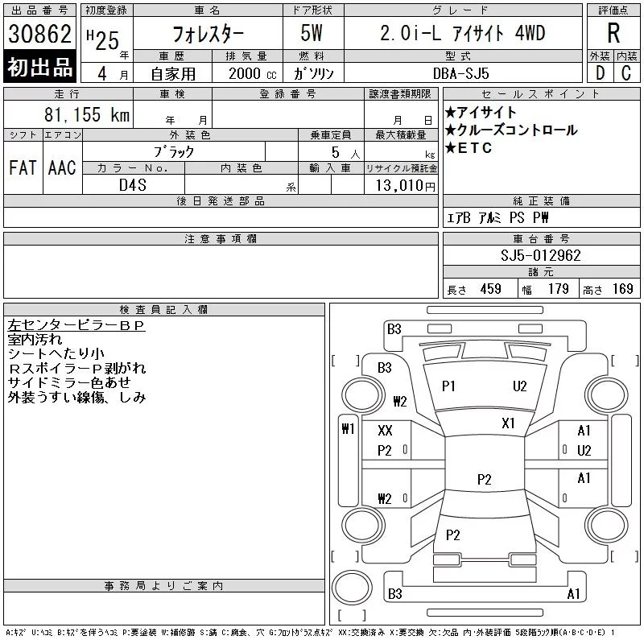Viewport: 644px width, 644px height.
Task: Click the black 初出品 badge
Action: [40, 68]
